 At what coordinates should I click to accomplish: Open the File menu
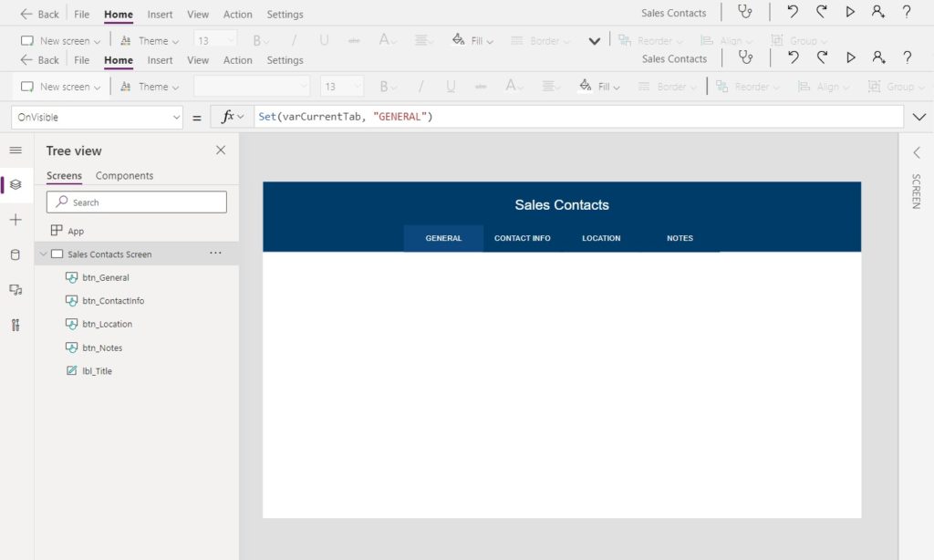(x=81, y=59)
